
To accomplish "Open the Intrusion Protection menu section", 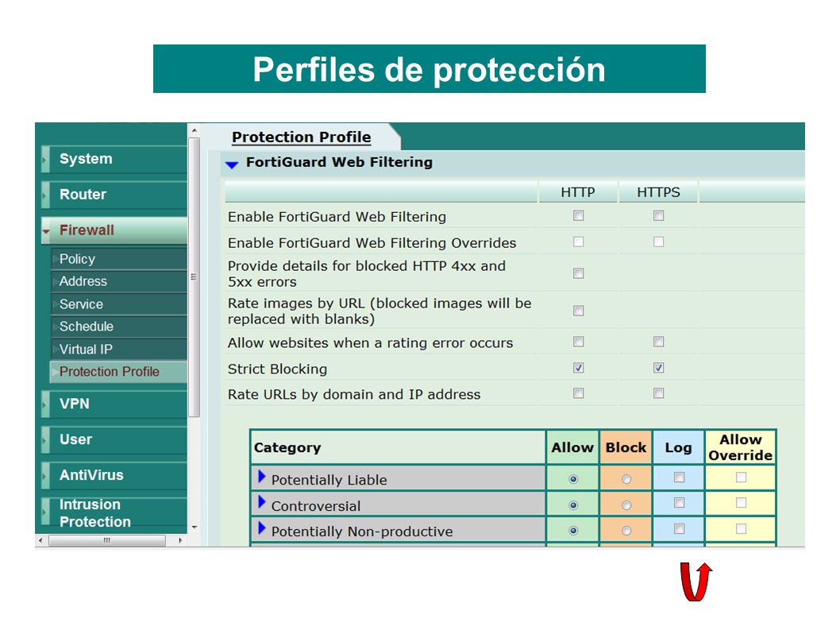I will point(114,512).
